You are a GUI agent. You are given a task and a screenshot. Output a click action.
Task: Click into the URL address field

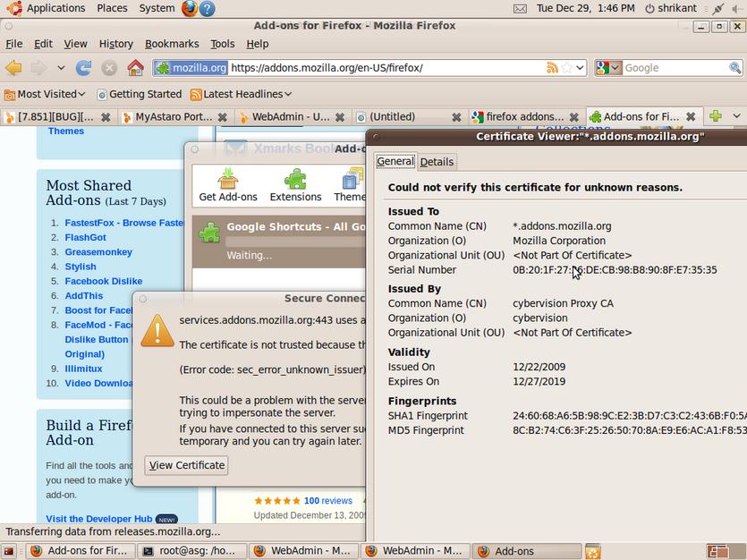tap(385, 68)
